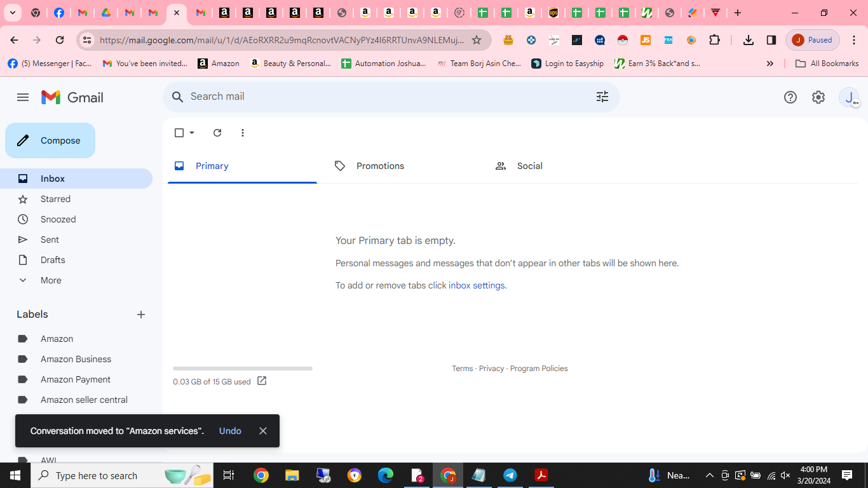868x488 pixels.
Task: Open Gmail settings gear
Action: tap(818, 97)
